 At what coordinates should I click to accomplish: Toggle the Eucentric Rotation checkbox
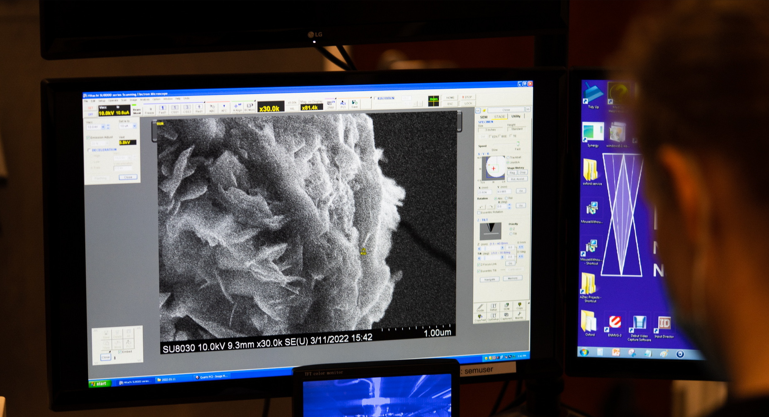point(480,213)
